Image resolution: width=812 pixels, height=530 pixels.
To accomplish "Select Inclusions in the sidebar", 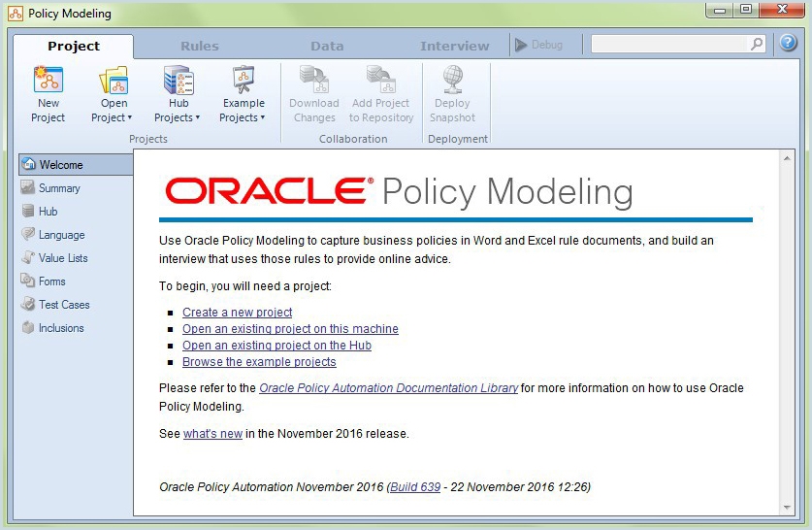I will click(x=61, y=328).
